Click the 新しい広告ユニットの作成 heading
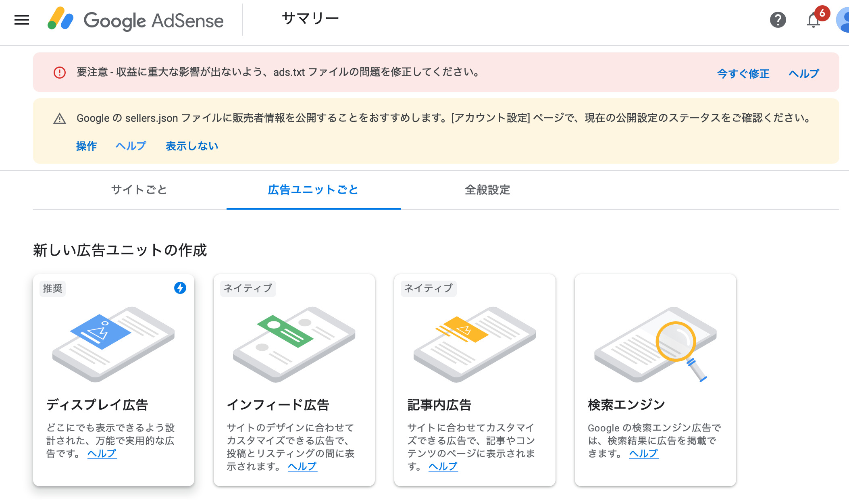Screen dimensions: 849x504 [x=120, y=250]
